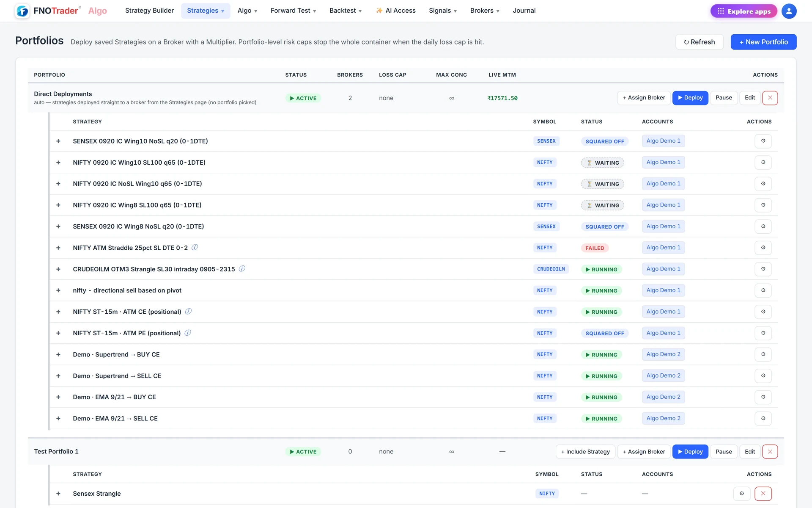
Task: Open Strategy Builder in top navigation
Action: 149,11
